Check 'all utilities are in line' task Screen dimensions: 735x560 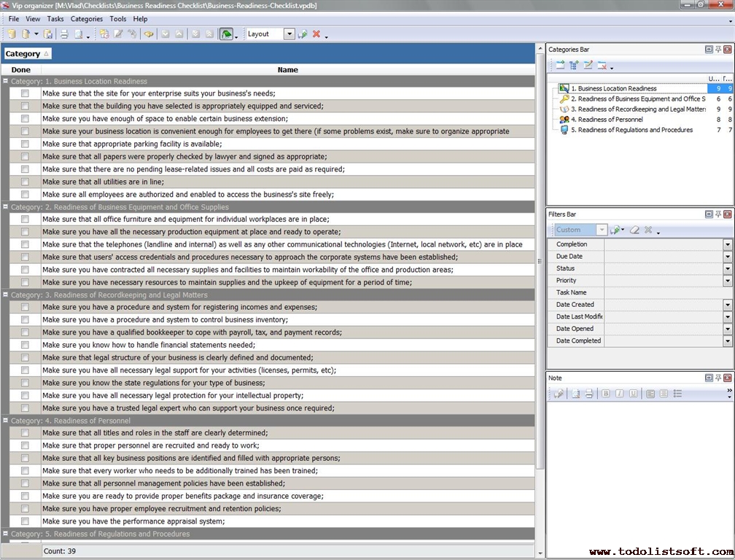coord(25,182)
